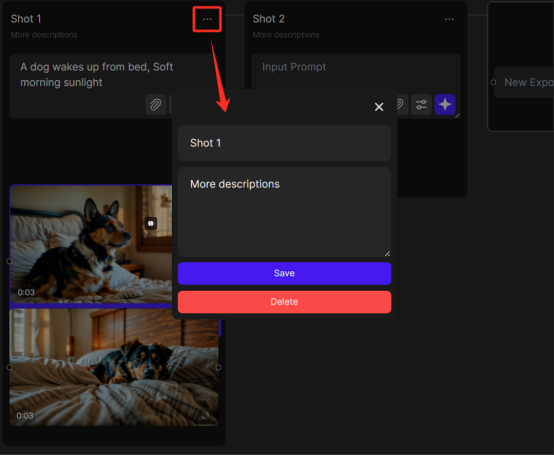Click the More descriptions text area in popup
554x455 pixels.
click(284, 212)
